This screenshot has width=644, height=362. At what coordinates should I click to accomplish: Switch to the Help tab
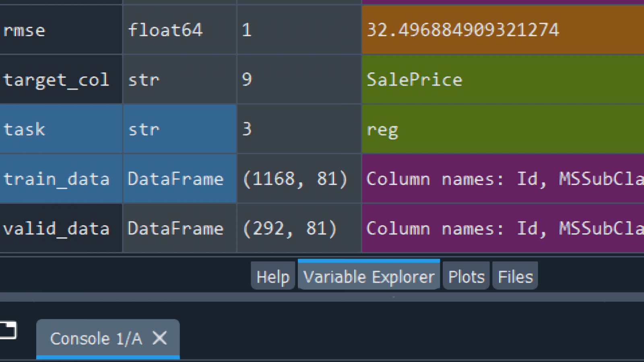[x=273, y=277]
